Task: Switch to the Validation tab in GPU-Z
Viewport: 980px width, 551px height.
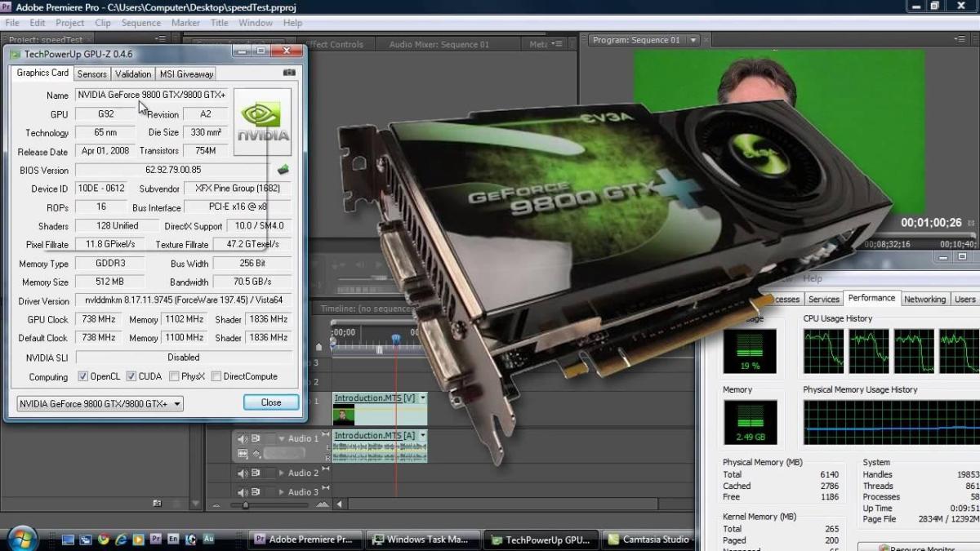Action: [x=133, y=73]
